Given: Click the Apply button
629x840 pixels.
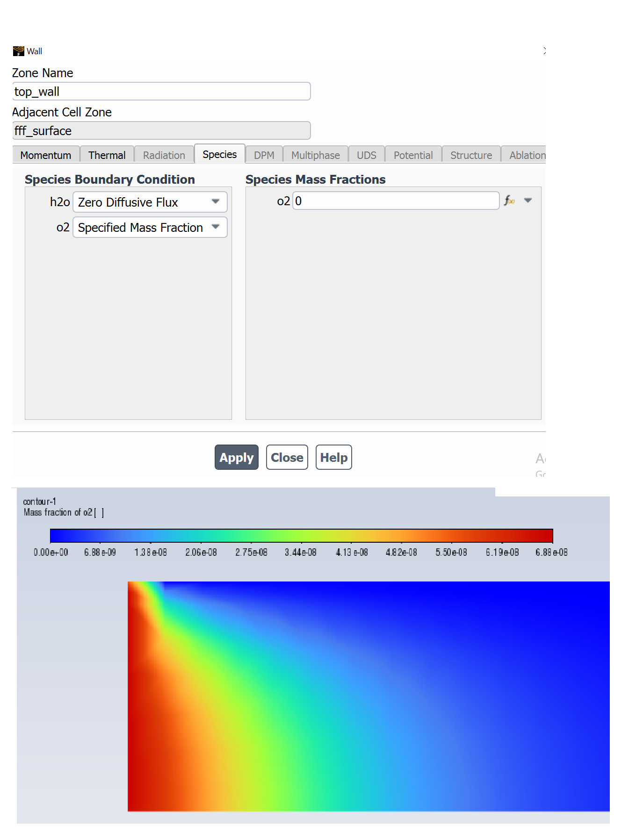Looking at the screenshot, I should 237,457.
